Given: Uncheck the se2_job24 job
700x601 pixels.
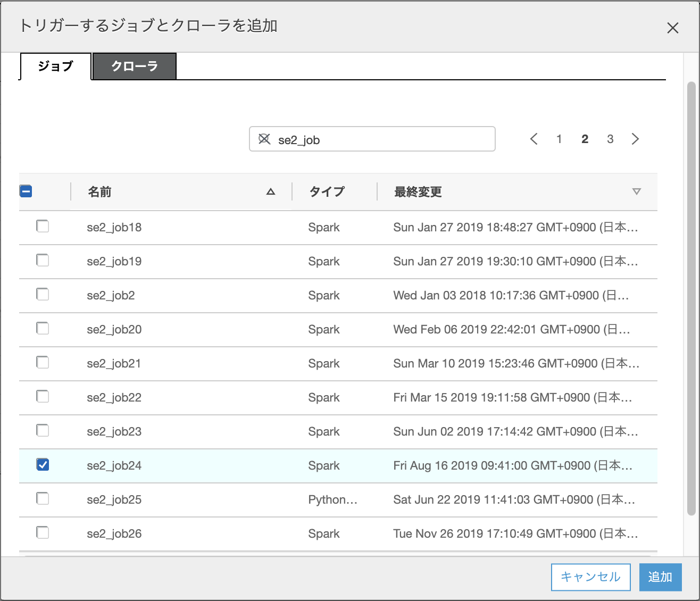Looking at the screenshot, I should pos(43,464).
